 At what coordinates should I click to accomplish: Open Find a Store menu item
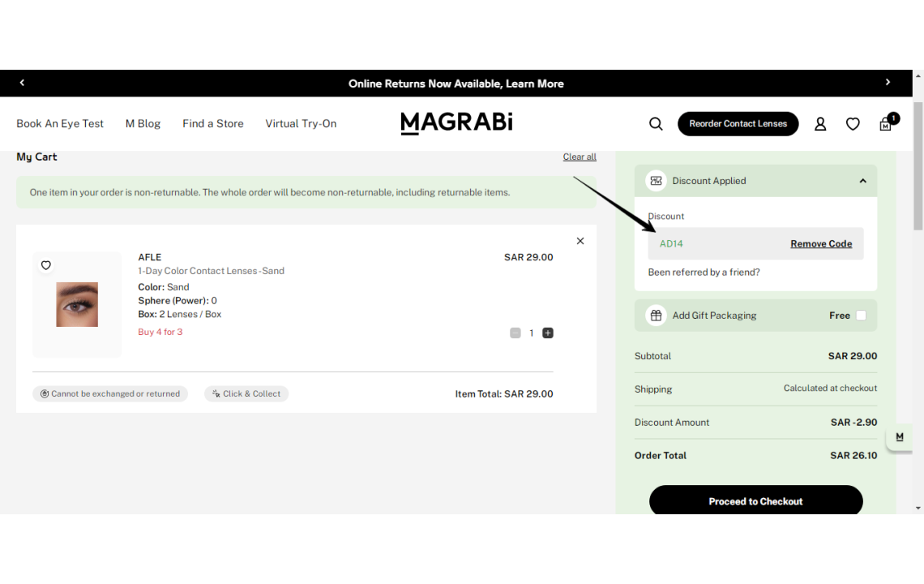point(212,124)
